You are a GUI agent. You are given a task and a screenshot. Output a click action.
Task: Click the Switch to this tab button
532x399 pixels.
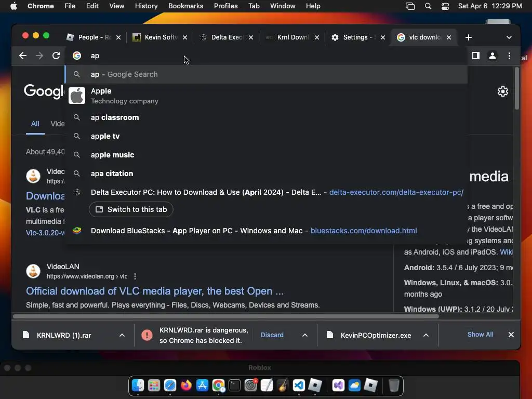131,209
